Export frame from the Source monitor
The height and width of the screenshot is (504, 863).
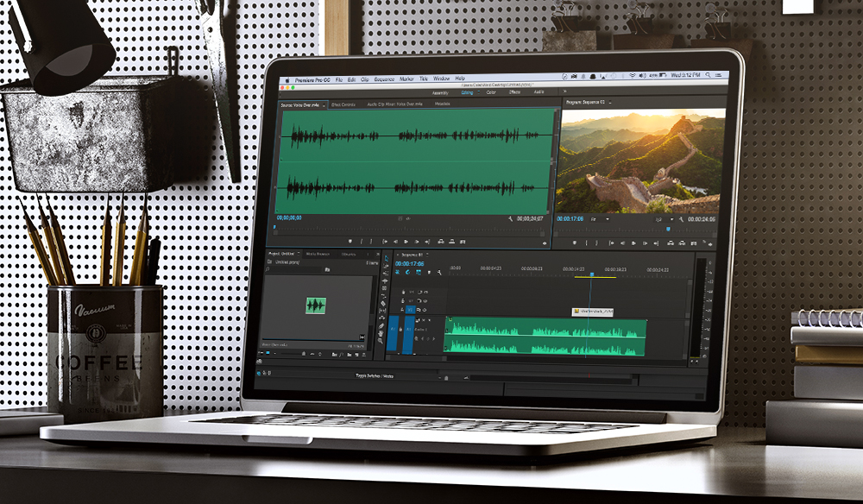463,242
